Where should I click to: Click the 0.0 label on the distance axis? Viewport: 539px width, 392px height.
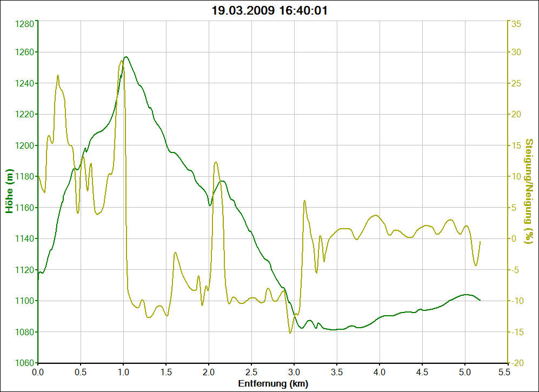pyautogui.click(x=38, y=373)
